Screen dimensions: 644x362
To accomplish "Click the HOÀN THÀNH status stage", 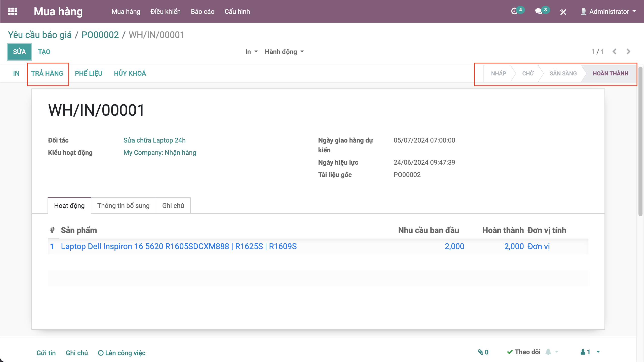I will [x=610, y=73].
